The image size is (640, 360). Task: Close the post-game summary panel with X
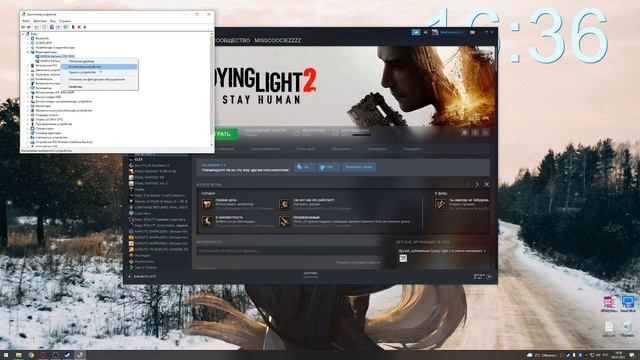pyautogui.click(x=487, y=184)
